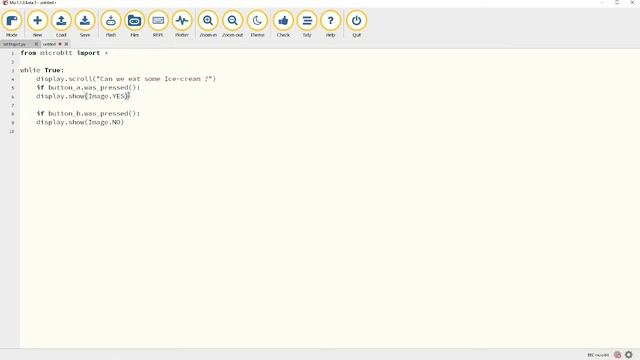640x360 pixels.
Task: Open the Plotter pane
Action: coord(182,24)
